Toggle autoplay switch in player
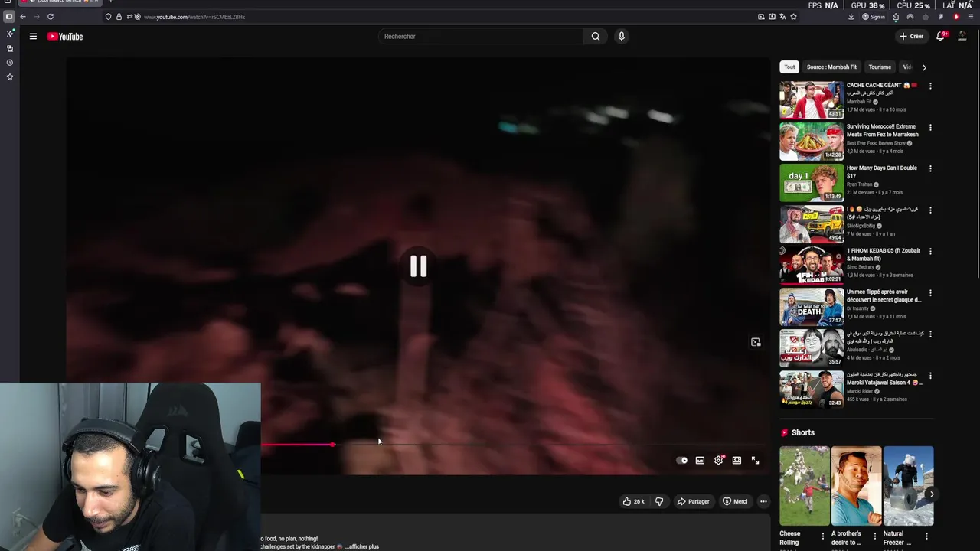980x551 pixels. coord(681,460)
